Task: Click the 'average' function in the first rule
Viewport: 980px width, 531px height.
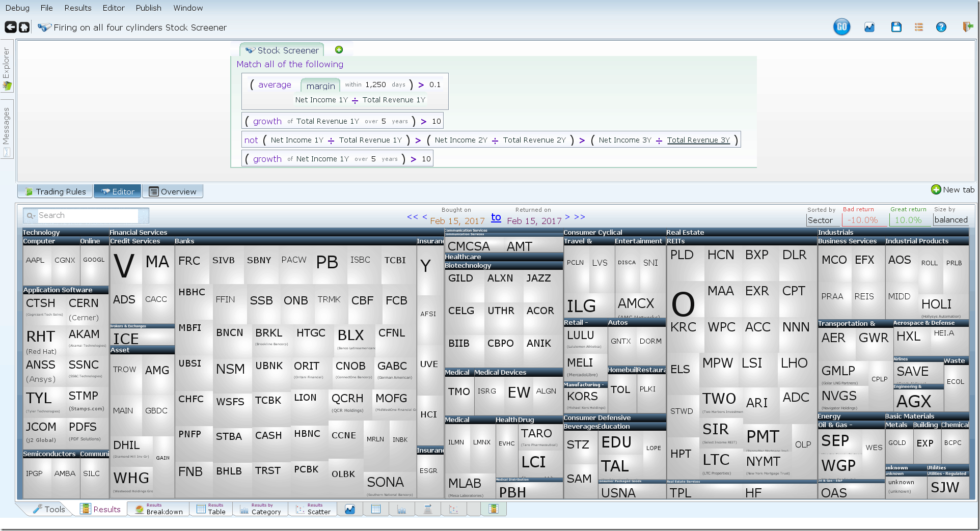Action: click(275, 85)
